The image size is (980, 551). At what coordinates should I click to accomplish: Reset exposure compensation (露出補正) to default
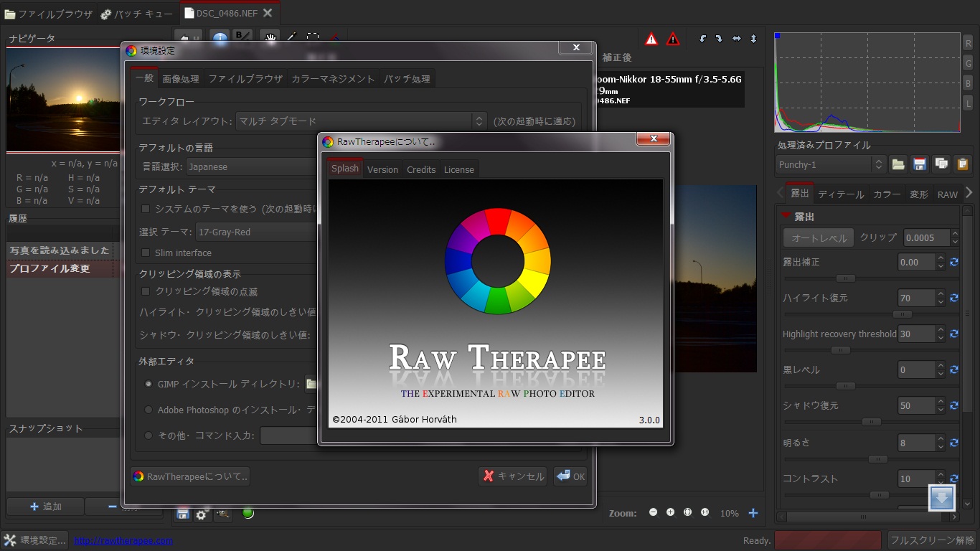(954, 262)
